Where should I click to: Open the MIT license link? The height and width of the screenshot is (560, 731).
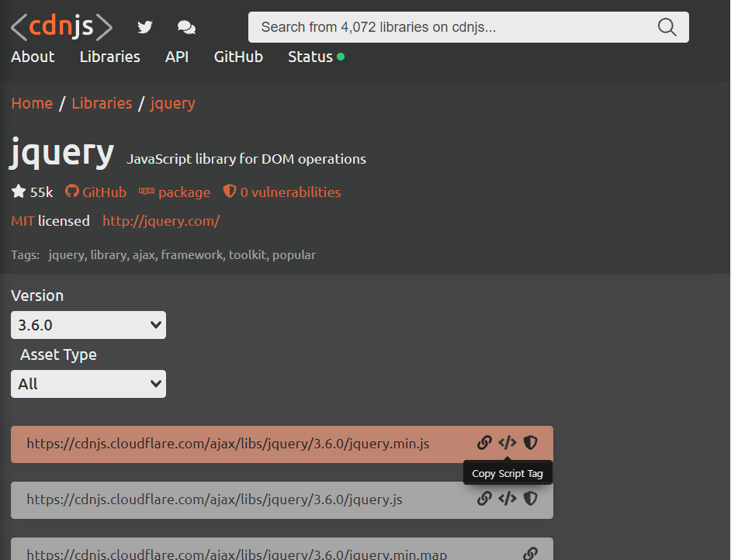[23, 221]
